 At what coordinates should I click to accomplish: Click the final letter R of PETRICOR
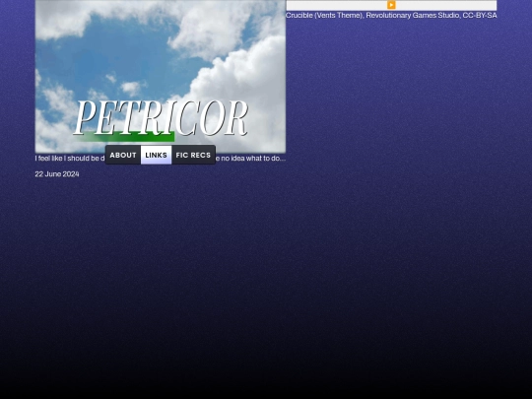click(235, 118)
